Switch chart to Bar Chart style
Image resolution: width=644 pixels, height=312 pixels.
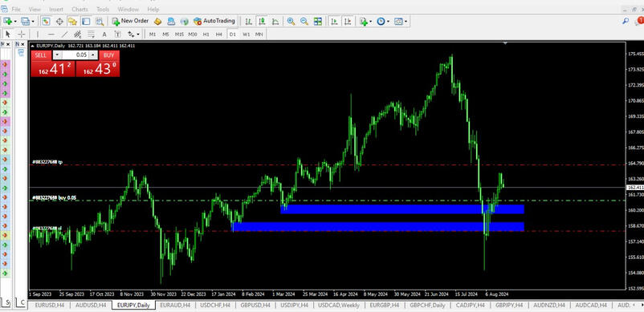pos(248,22)
